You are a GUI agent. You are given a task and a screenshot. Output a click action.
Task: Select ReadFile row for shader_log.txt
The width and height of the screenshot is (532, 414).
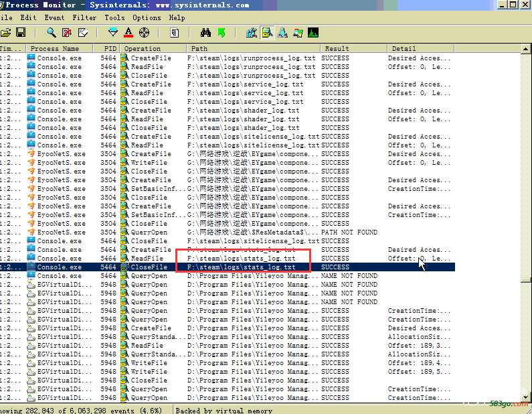(228, 119)
